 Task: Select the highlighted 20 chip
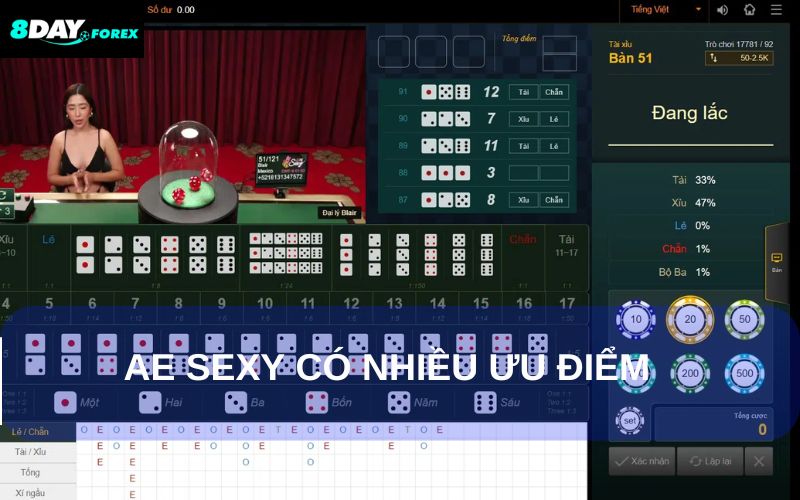click(690, 320)
